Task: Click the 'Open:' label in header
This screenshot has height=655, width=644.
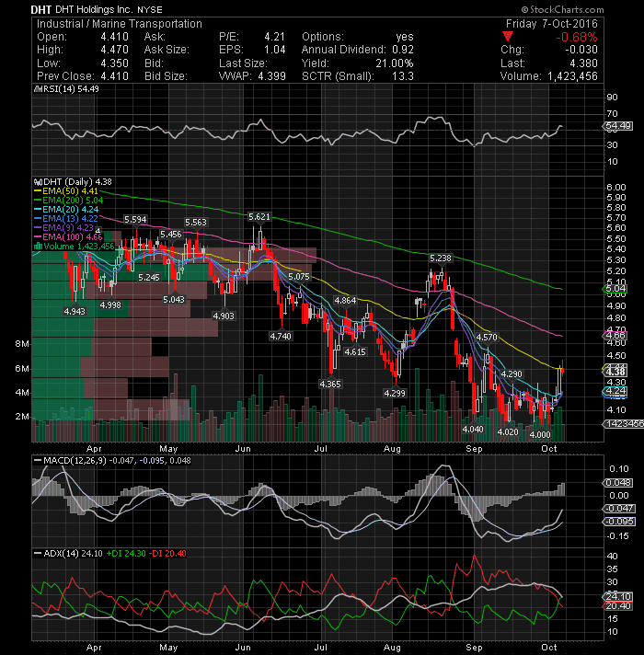Action: pos(50,37)
